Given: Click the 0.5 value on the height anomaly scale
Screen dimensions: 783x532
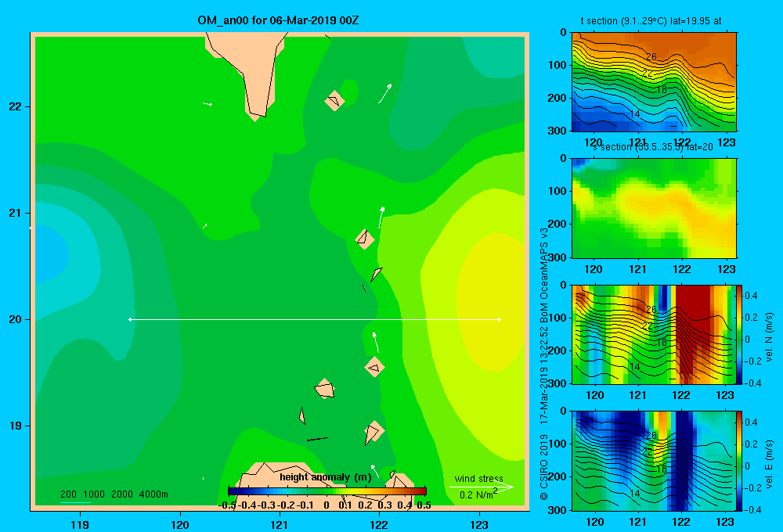Looking at the screenshot, I should (x=424, y=505).
